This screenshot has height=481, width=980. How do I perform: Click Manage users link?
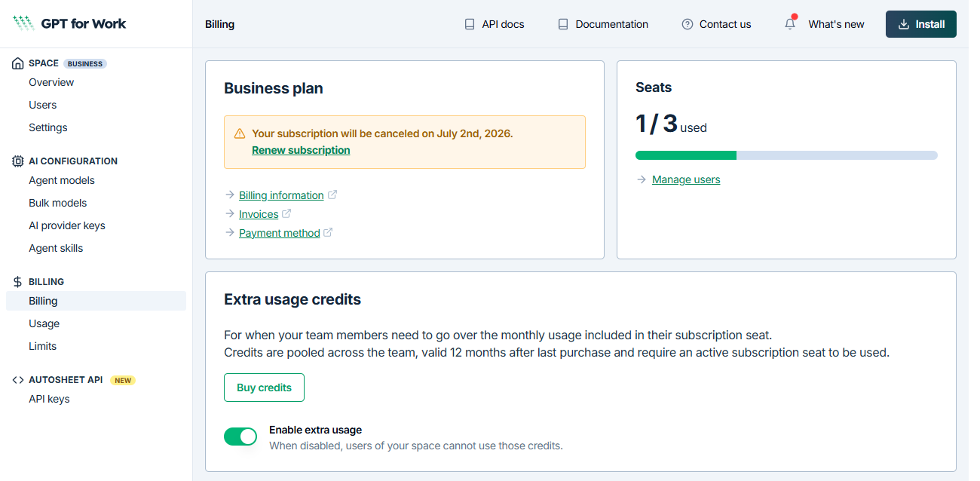[x=686, y=179]
